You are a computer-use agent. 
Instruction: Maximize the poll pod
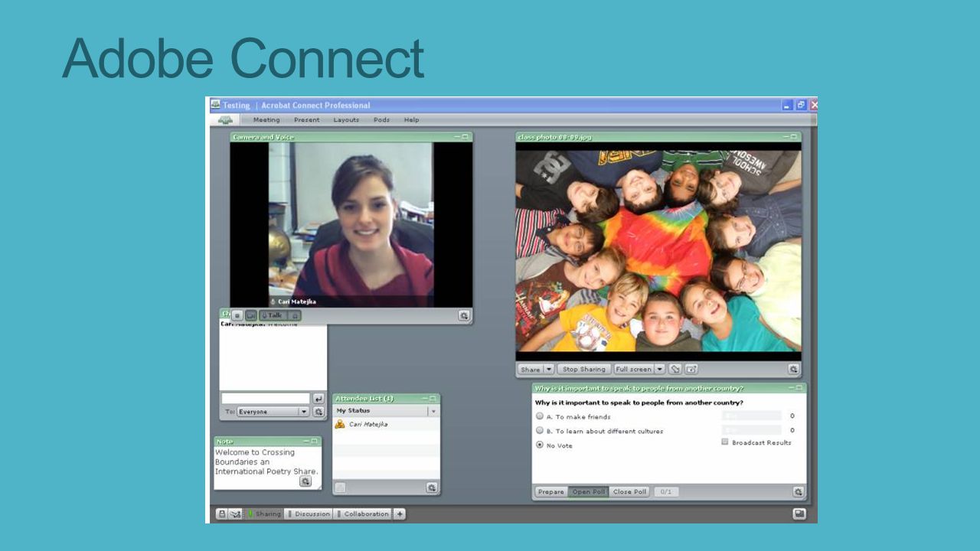click(799, 389)
